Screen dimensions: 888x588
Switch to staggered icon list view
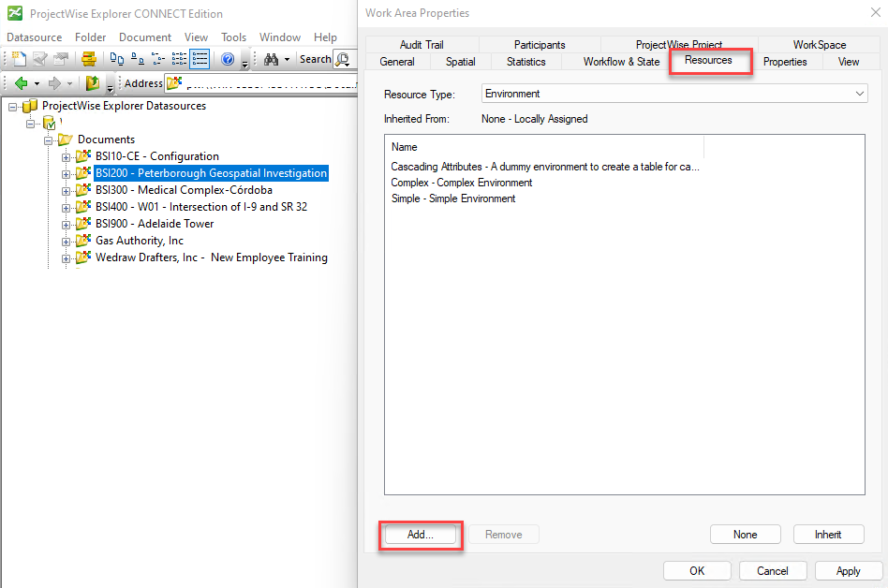pyautogui.click(x=158, y=59)
